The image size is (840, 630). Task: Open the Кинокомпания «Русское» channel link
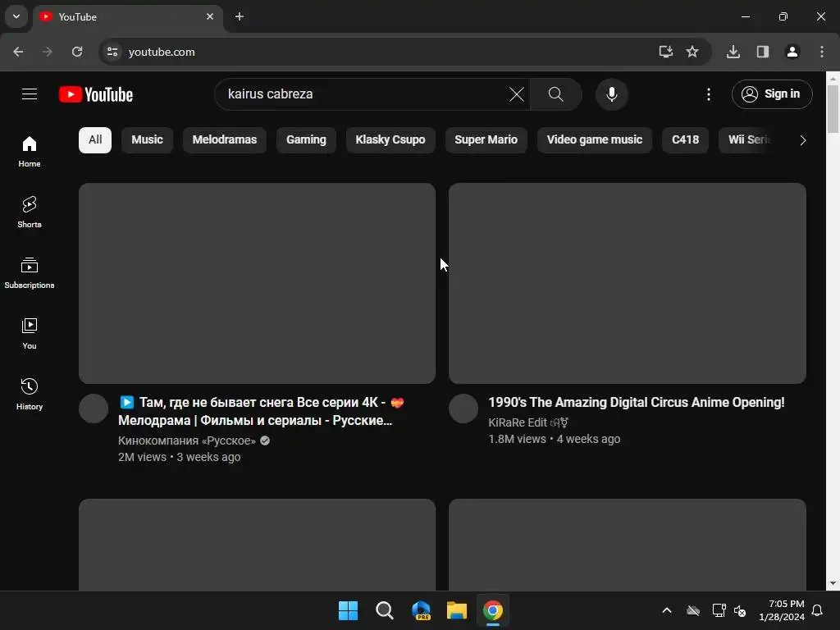(x=187, y=441)
